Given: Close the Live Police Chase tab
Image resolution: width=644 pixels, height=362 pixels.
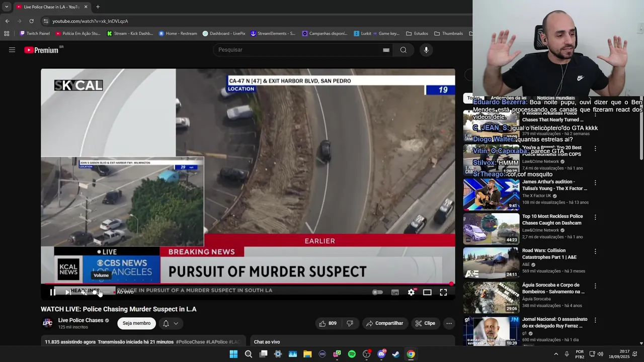Looking at the screenshot, I should tap(86, 7).
